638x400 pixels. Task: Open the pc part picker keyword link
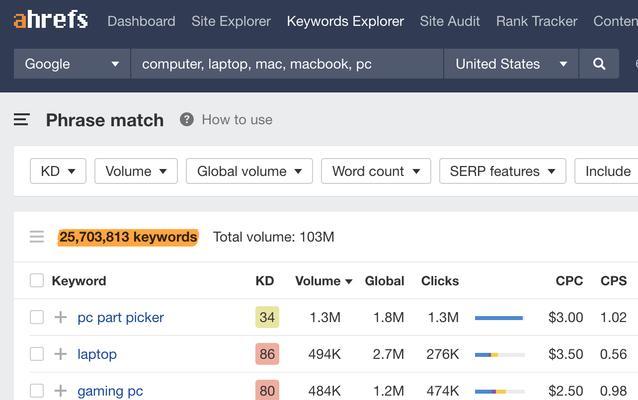point(120,317)
